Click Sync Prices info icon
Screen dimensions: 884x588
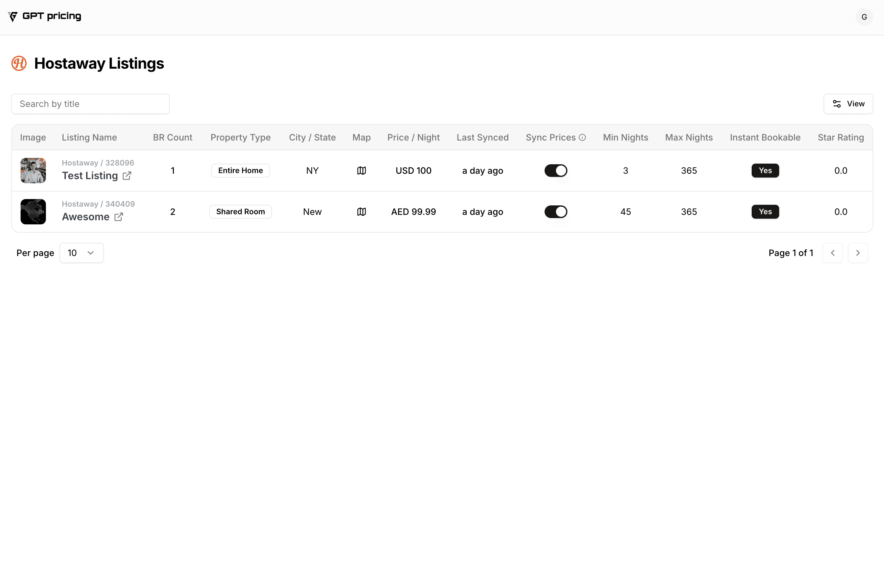[582, 137]
